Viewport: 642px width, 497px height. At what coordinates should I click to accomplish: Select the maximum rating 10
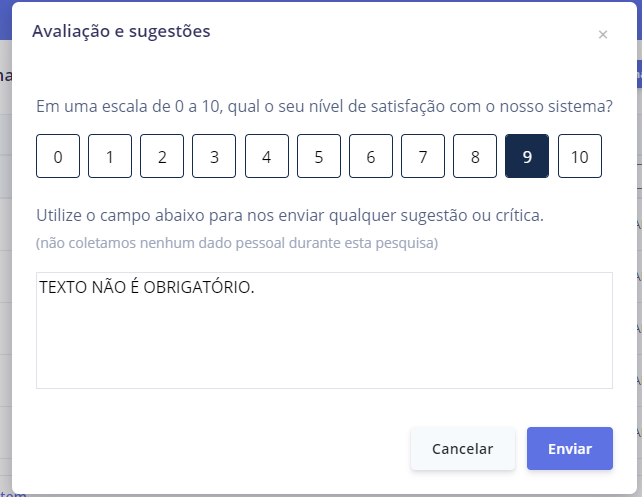click(580, 156)
